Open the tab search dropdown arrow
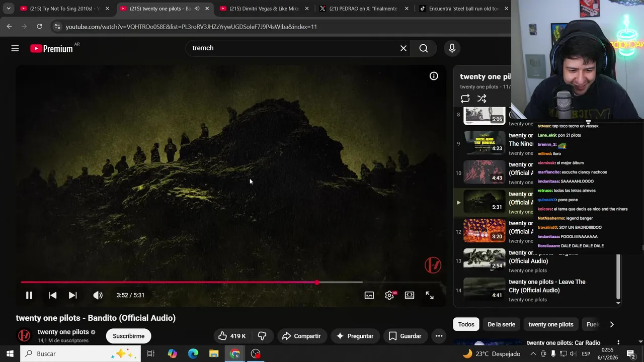 (x=9, y=9)
